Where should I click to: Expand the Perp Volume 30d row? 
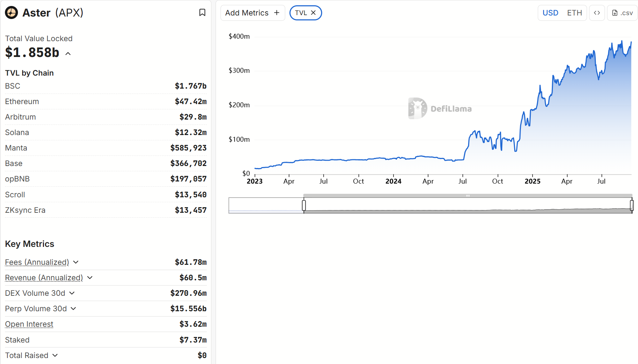(x=74, y=309)
